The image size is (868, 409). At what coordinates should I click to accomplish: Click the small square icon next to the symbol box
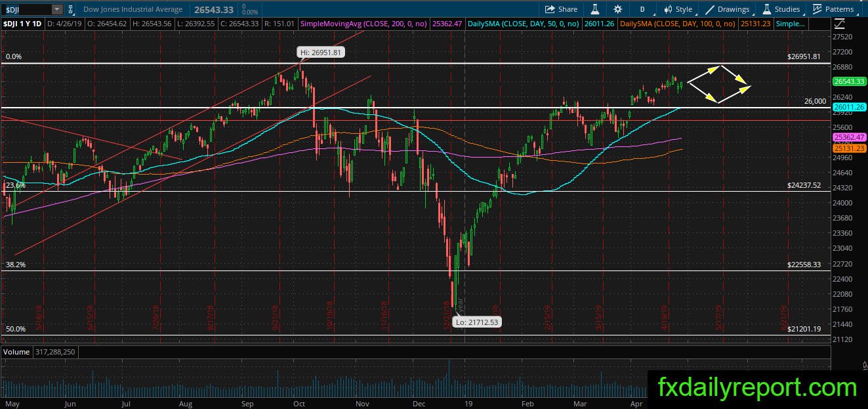point(71,9)
